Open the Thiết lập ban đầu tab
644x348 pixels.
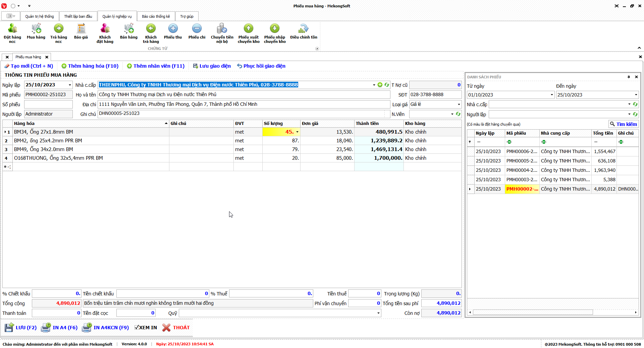pos(78,16)
